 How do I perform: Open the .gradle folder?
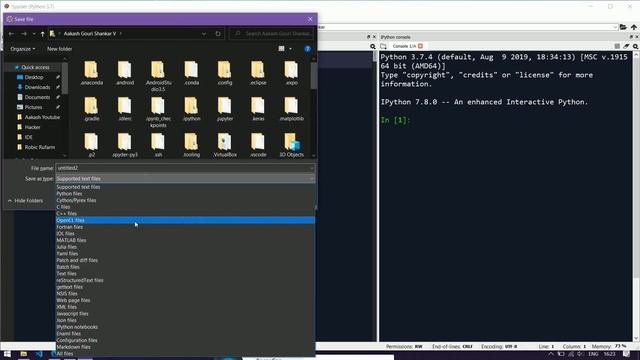(x=91, y=109)
